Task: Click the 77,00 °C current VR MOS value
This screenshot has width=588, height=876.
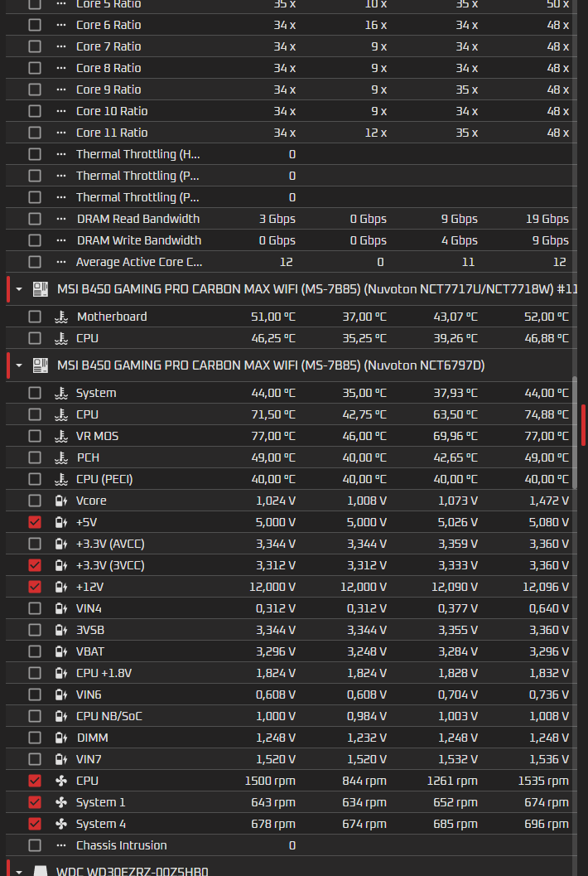Action: [273, 436]
